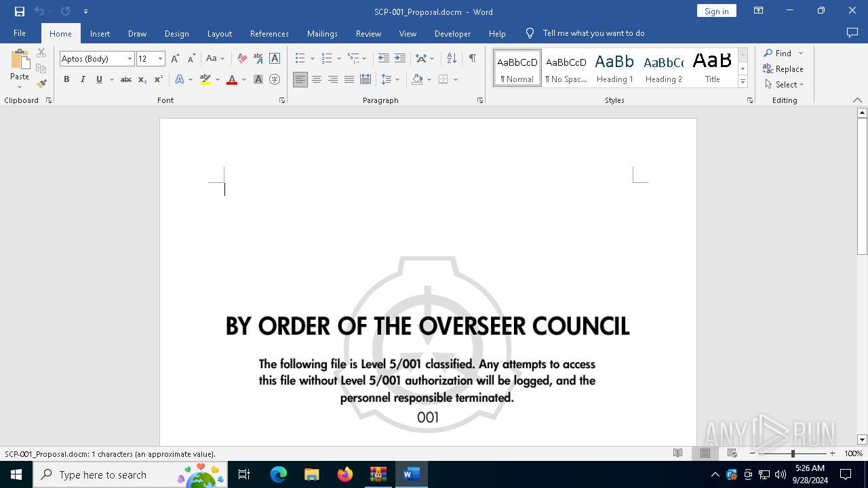Click the zoom slider handle
The image size is (868, 488).
(x=793, y=453)
